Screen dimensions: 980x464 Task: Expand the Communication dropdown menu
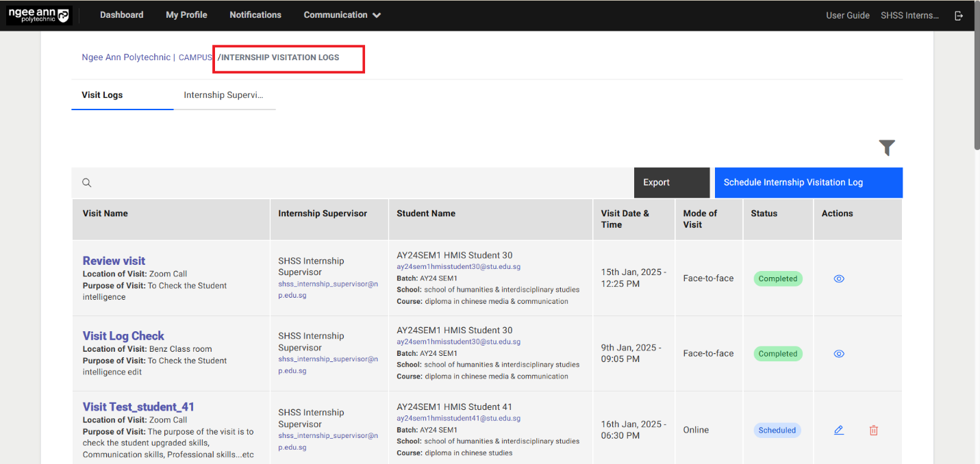click(342, 15)
